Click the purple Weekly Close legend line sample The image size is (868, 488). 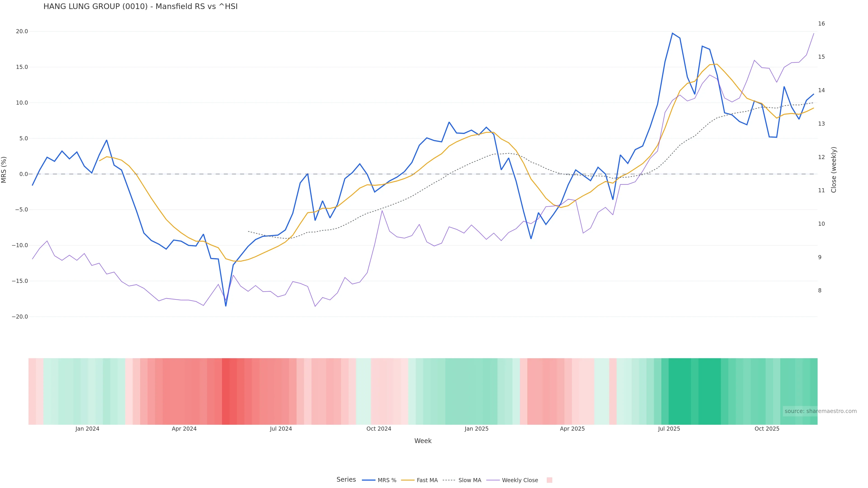pyautogui.click(x=493, y=480)
